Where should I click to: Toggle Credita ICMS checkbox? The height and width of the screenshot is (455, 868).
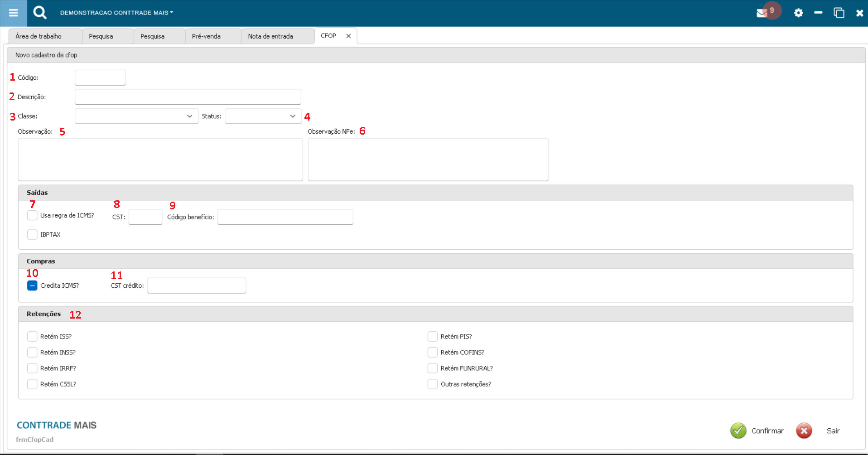[32, 286]
